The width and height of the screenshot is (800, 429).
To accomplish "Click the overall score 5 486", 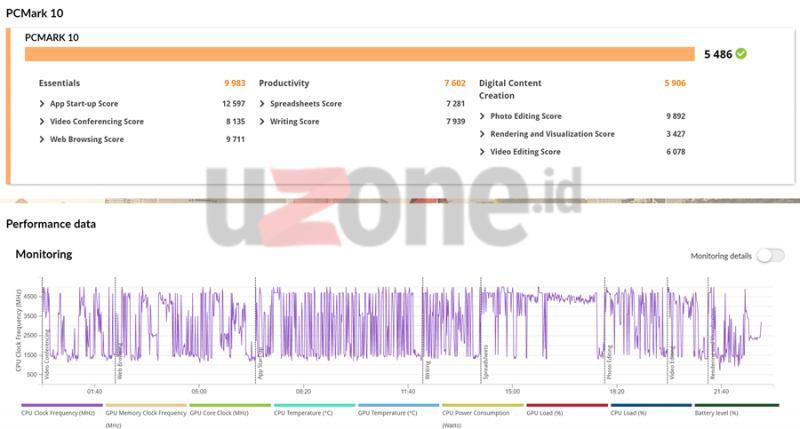I will point(718,54).
